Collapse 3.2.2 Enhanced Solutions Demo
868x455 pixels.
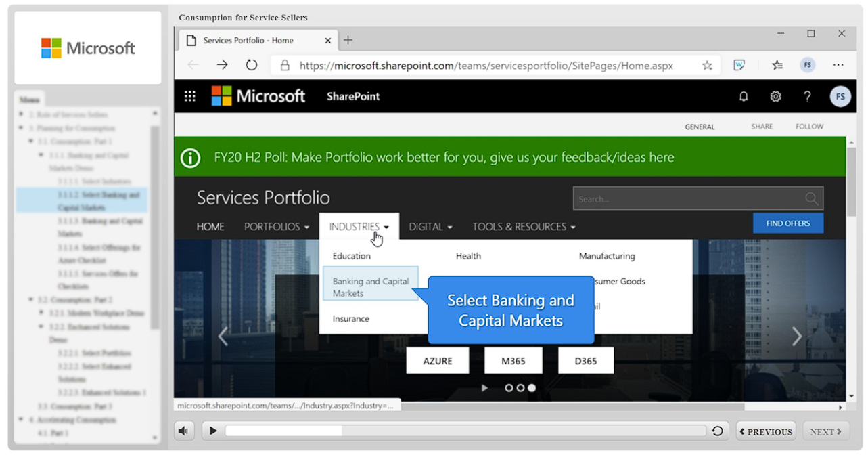tap(42, 327)
